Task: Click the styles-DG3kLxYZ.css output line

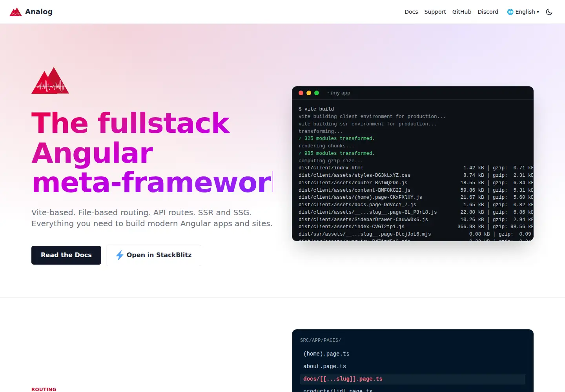Action: point(416,175)
